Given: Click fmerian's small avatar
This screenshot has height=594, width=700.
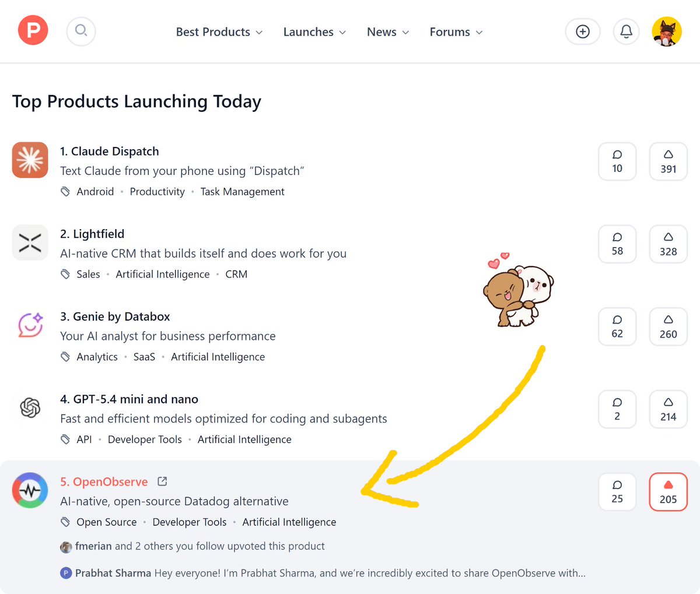Looking at the screenshot, I should tap(66, 547).
